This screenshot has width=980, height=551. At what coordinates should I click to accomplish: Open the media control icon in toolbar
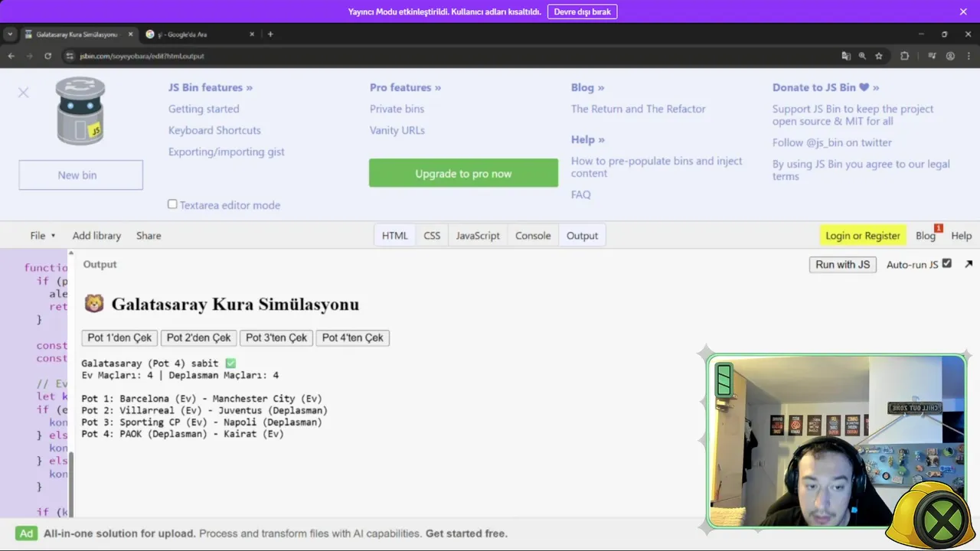(x=932, y=56)
